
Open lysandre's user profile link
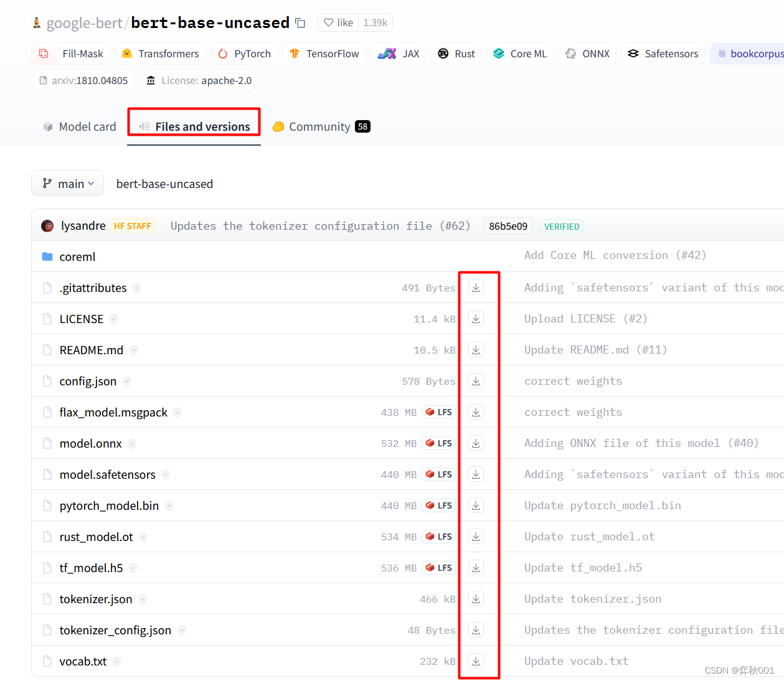(83, 226)
